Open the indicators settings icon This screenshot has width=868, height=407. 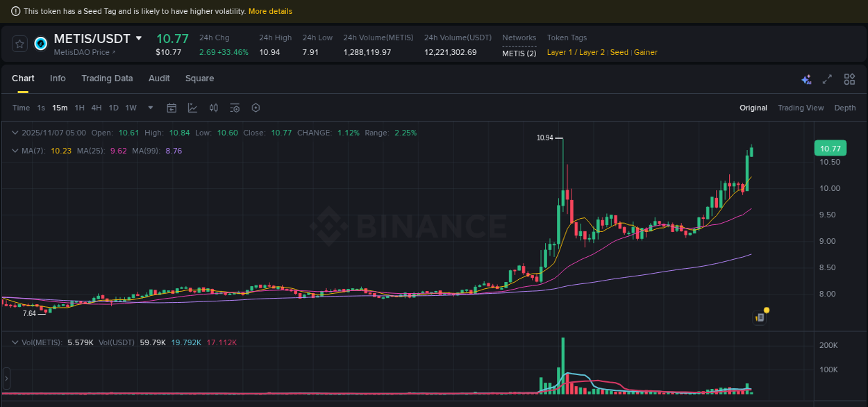234,108
